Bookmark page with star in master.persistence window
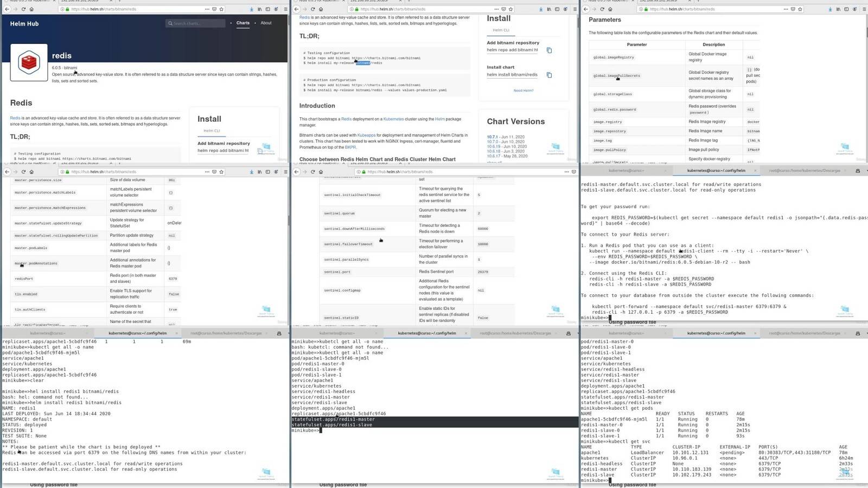868x488 pixels. (222, 172)
